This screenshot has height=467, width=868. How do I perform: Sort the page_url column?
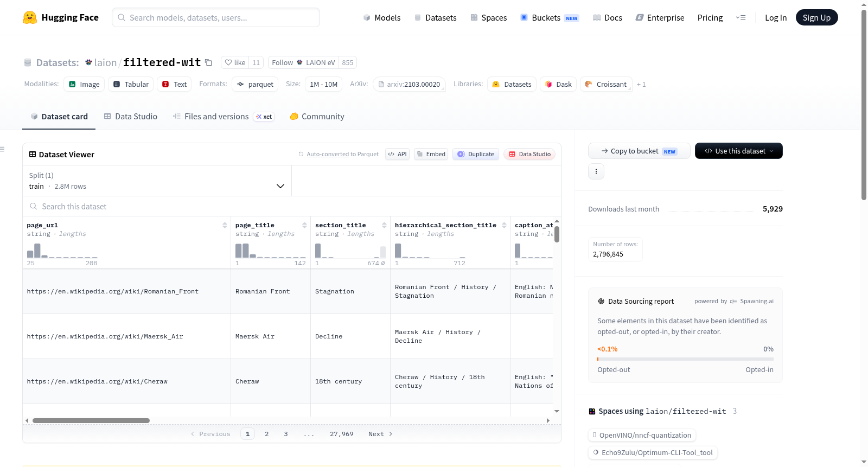[225, 225]
